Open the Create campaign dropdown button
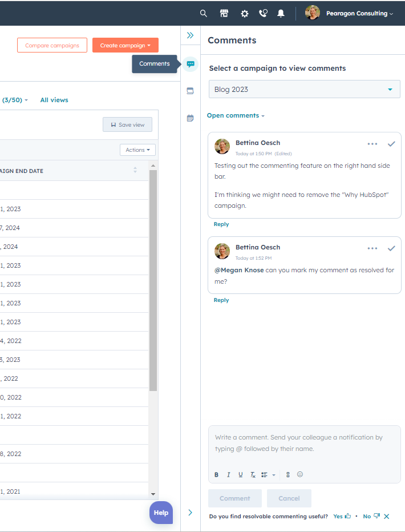 pos(125,45)
